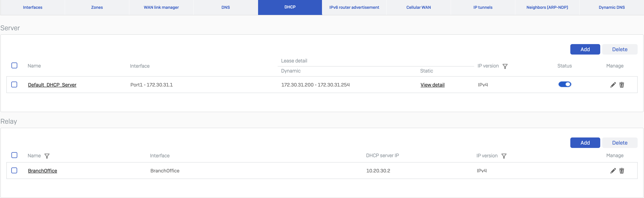Select all relays via header checkbox
This screenshot has height=198, width=644.
click(14, 155)
